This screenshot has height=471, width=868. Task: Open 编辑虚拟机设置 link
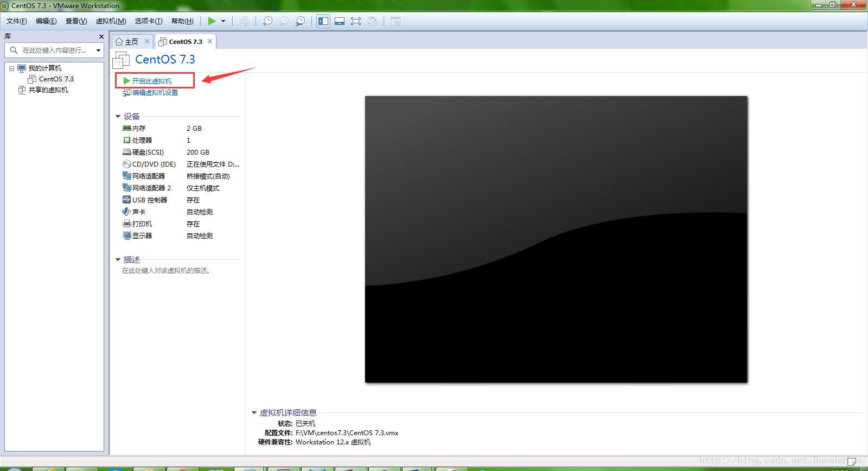[x=155, y=93]
